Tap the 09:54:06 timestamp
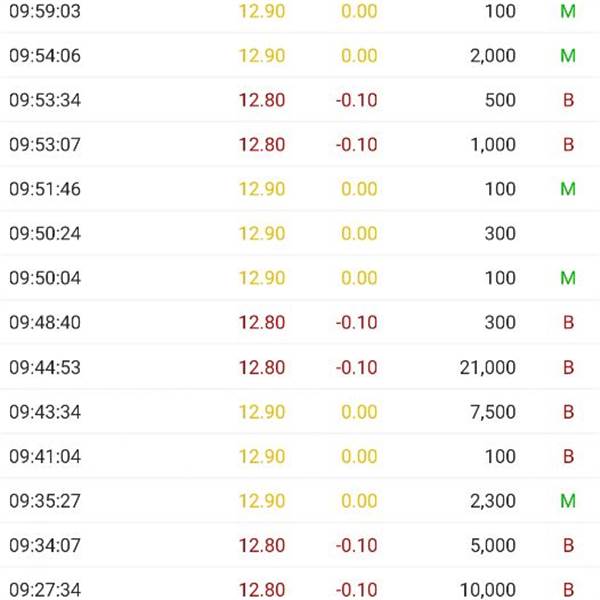The image size is (600, 600). point(44,56)
